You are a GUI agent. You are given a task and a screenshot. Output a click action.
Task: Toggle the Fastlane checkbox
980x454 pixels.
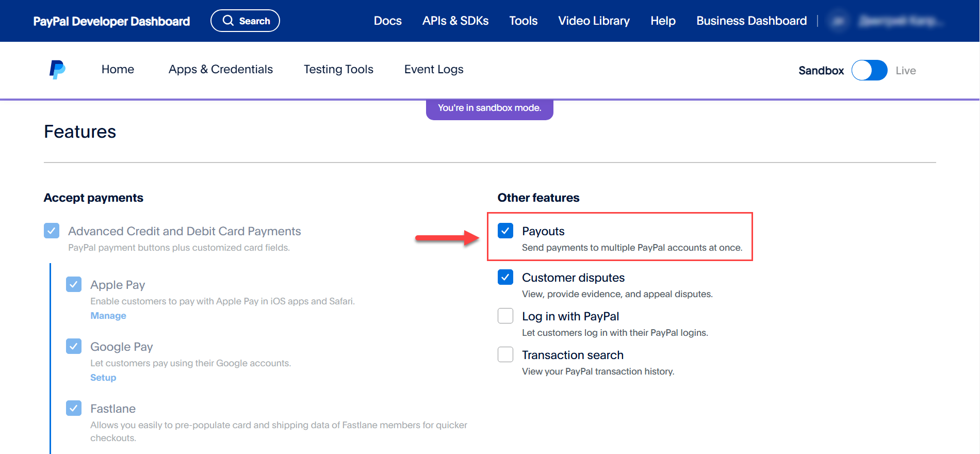74,408
